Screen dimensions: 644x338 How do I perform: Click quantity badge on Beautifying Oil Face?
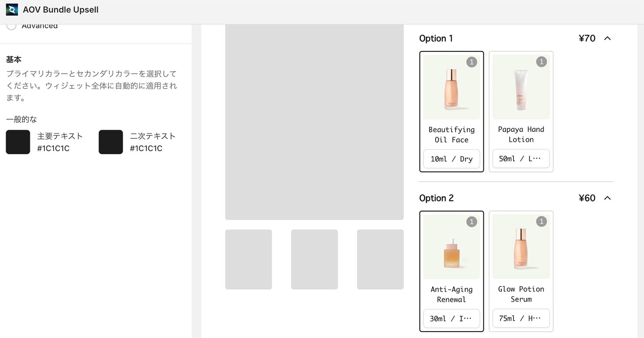472,62
